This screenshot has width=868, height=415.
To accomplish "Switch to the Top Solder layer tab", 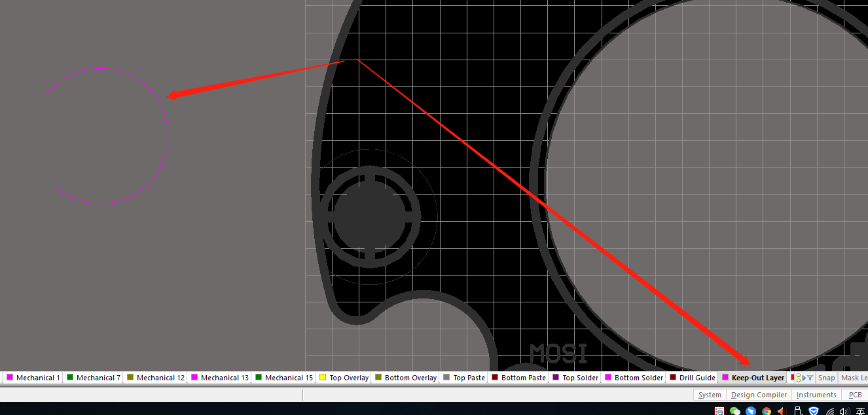I will [x=574, y=378].
